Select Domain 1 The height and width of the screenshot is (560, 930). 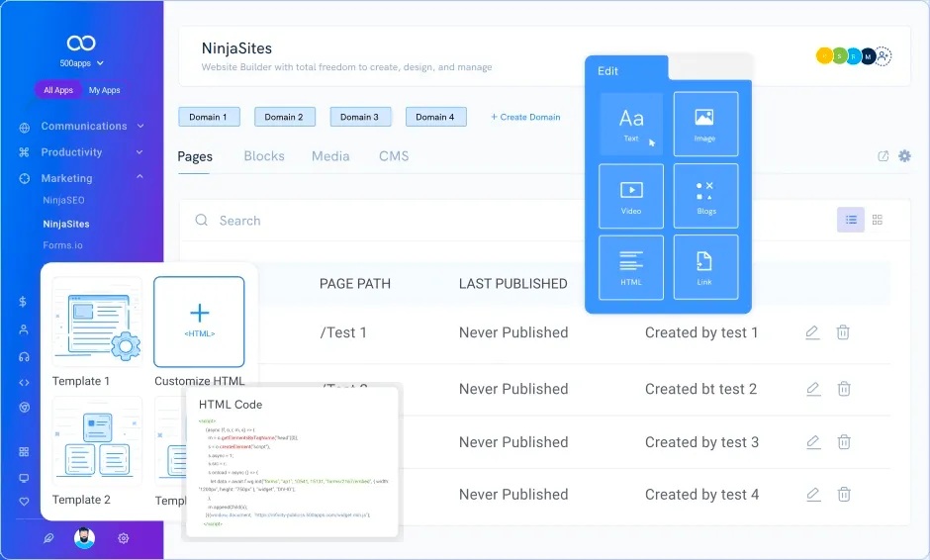click(209, 117)
